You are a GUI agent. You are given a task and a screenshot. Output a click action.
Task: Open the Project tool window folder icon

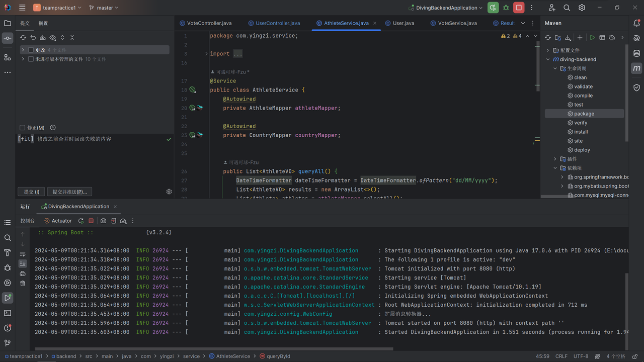tap(8, 23)
